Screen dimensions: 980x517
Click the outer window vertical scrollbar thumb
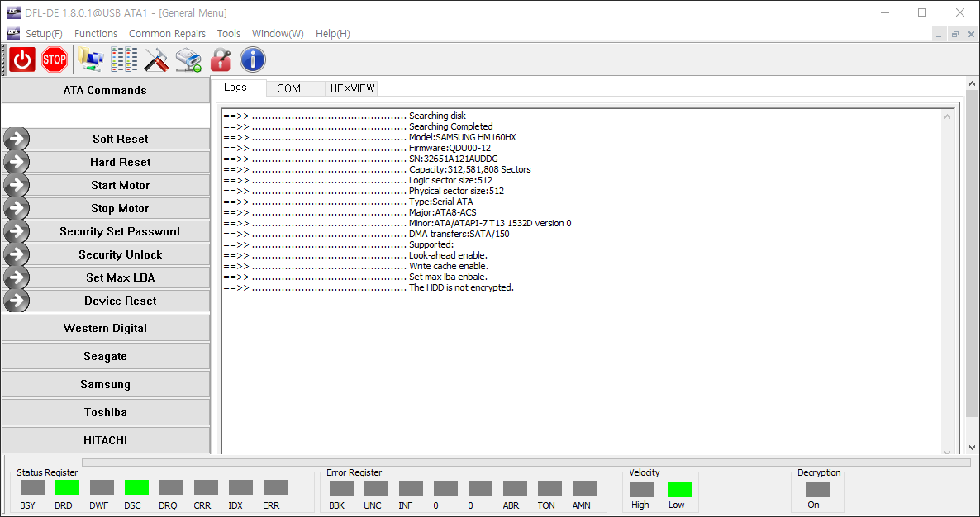(972, 254)
